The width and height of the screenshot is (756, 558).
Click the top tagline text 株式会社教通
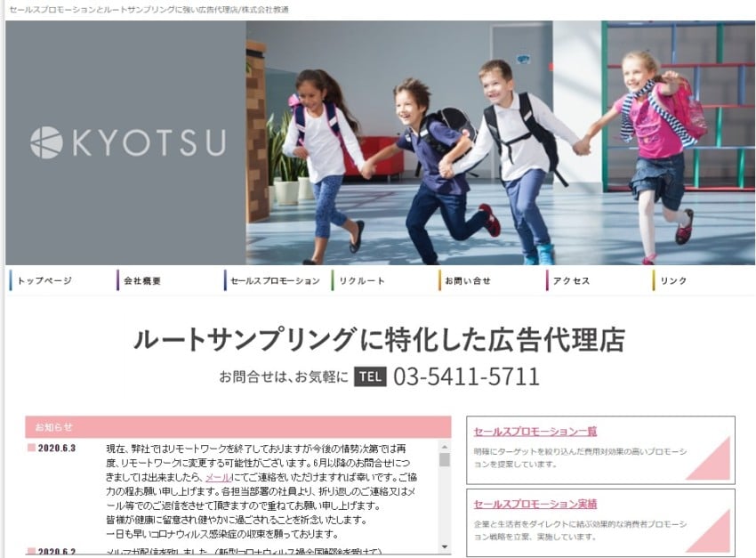point(265,10)
